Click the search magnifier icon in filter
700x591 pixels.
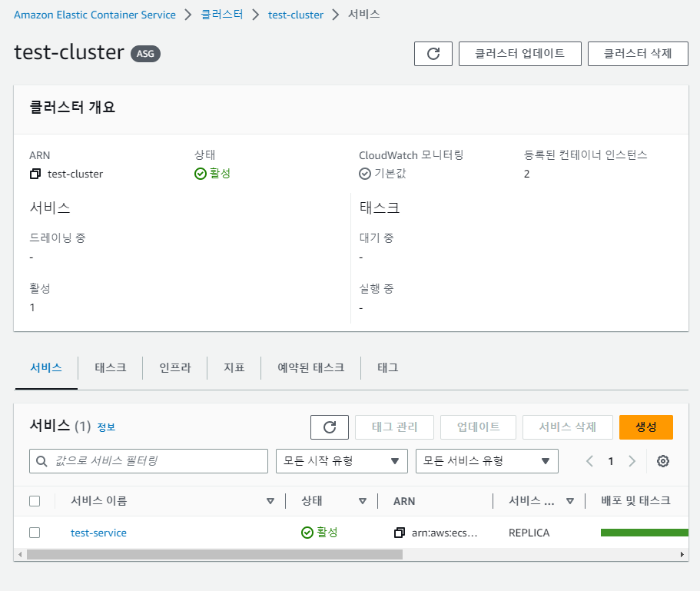pos(41,461)
